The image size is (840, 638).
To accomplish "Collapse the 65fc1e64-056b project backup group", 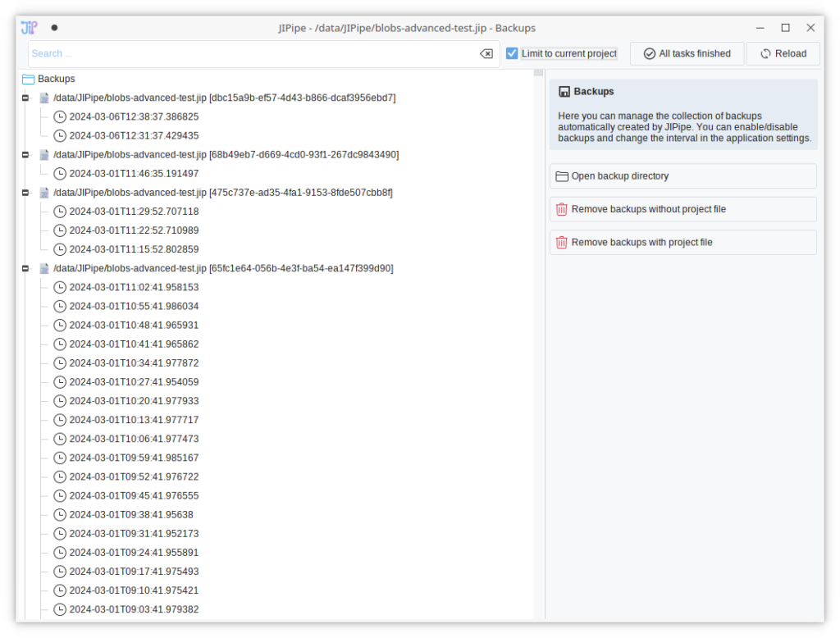I will 25,268.
